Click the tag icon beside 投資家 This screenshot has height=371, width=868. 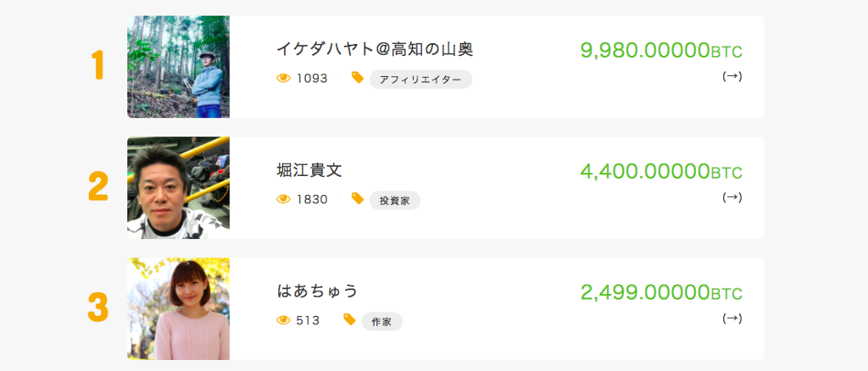358,198
